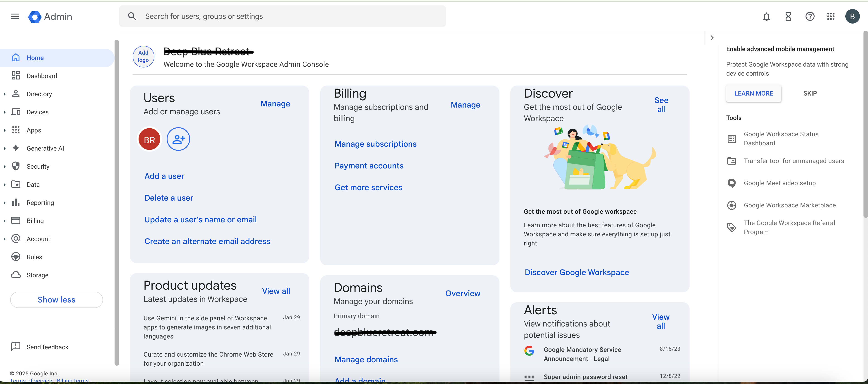The width and height of the screenshot is (868, 384).
Task: Click the Send feedback icon
Action: click(16, 347)
